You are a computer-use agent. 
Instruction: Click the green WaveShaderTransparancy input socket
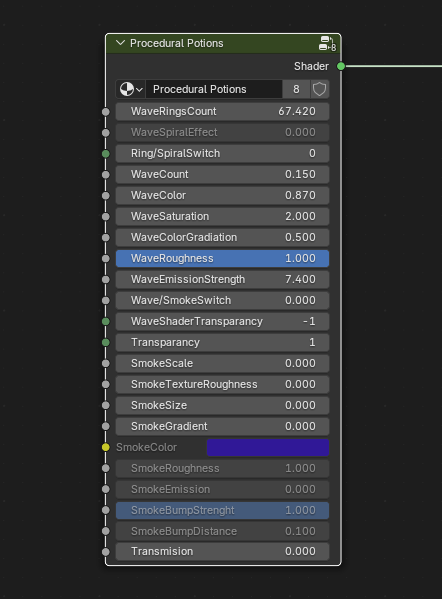pyautogui.click(x=106, y=321)
